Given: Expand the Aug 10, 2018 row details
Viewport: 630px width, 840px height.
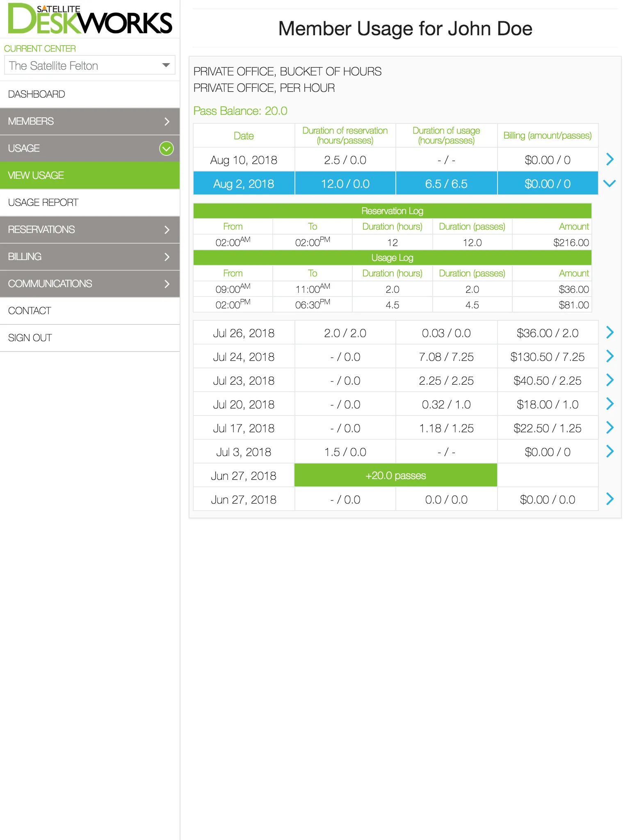Looking at the screenshot, I should 610,159.
